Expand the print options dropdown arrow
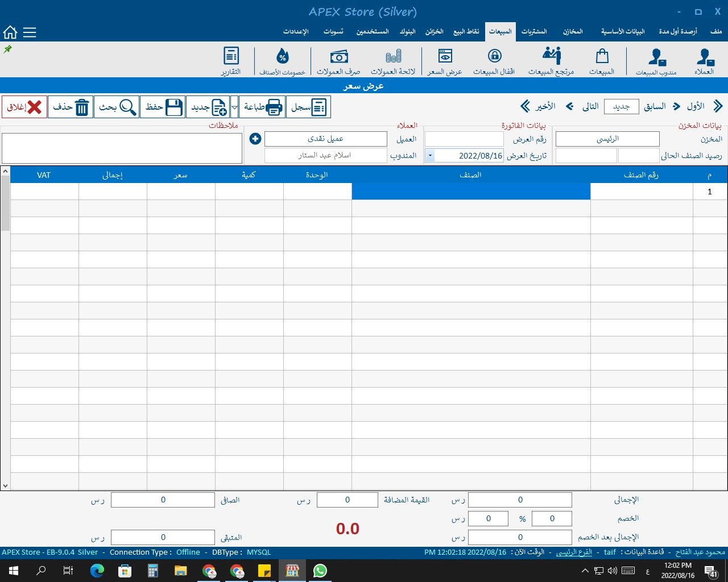Image resolution: width=728 pixels, height=582 pixels. tap(234, 107)
